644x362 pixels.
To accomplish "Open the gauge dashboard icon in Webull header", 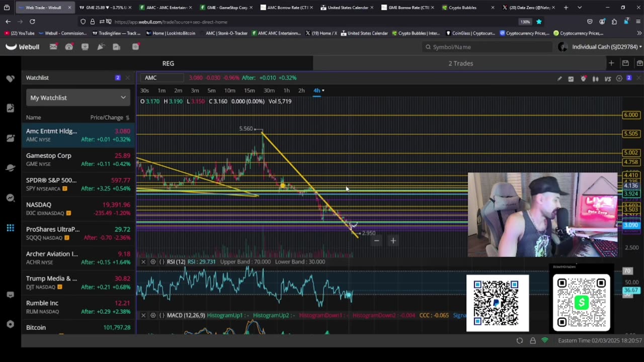I will pos(69,47).
